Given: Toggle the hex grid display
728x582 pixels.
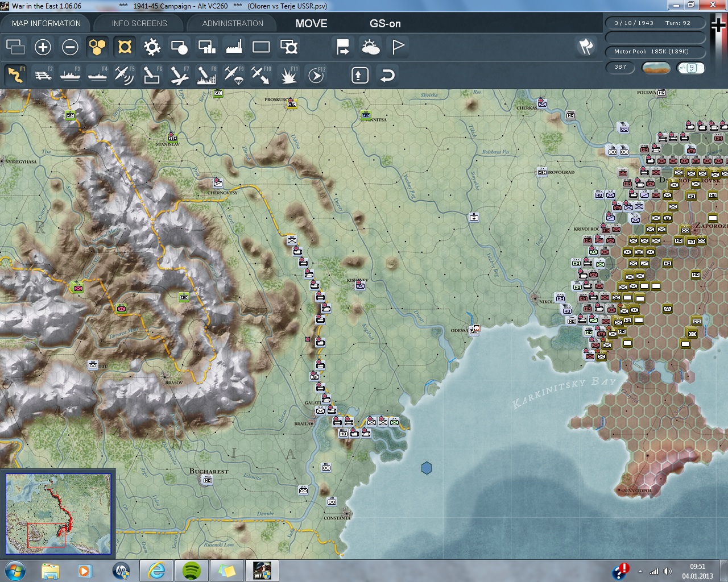Looking at the screenshot, I should 97,47.
